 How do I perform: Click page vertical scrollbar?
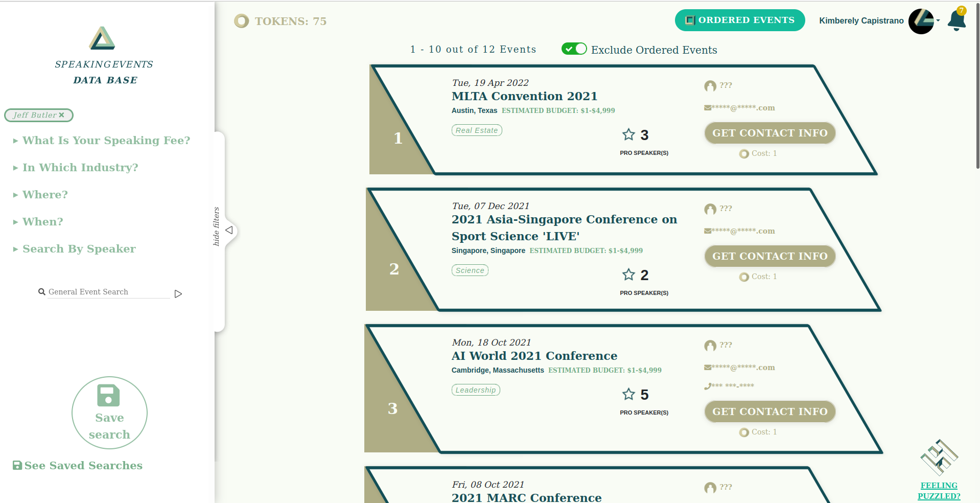pos(977,87)
